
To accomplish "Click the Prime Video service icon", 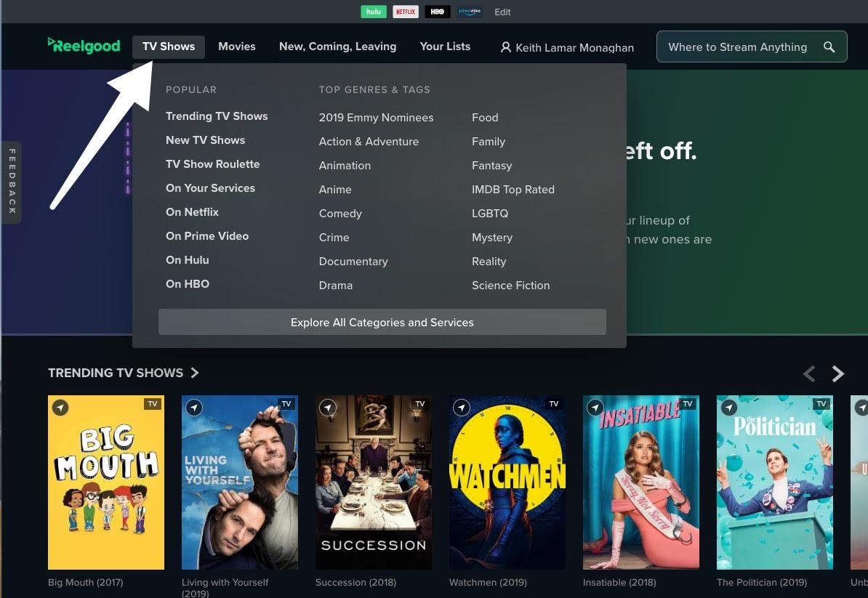I will (470, 12).
